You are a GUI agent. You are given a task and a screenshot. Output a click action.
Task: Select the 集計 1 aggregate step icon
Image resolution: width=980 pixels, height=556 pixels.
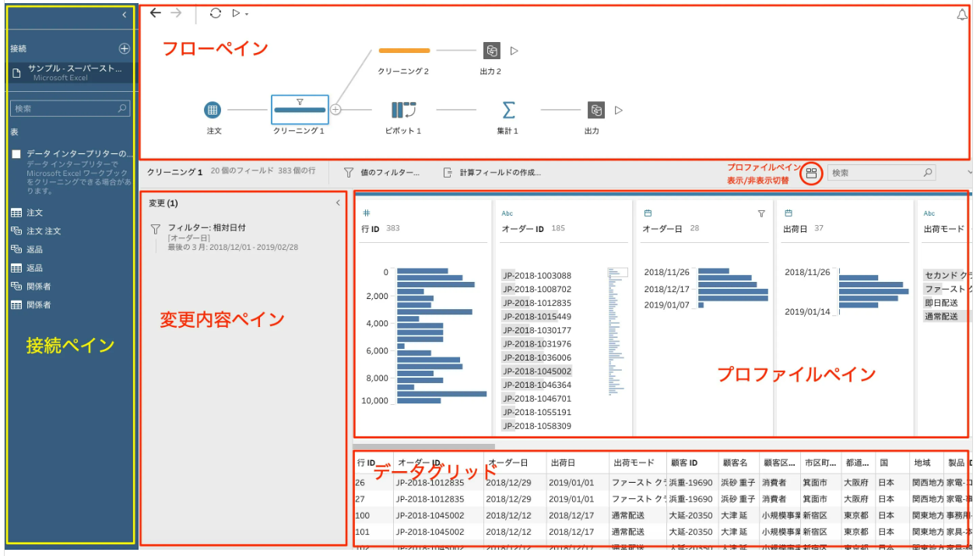coord(508,110)
